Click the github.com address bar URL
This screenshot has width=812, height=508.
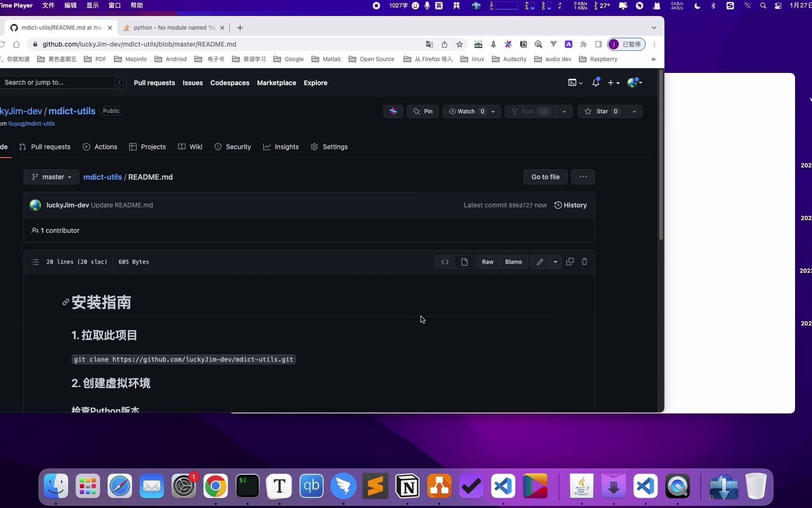[139, 44]
